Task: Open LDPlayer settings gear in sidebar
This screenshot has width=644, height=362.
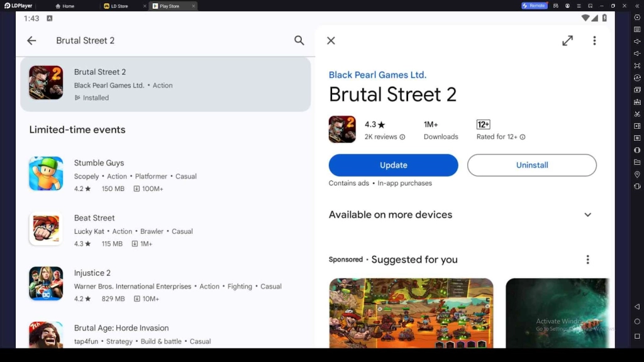Action: [637, 17]
